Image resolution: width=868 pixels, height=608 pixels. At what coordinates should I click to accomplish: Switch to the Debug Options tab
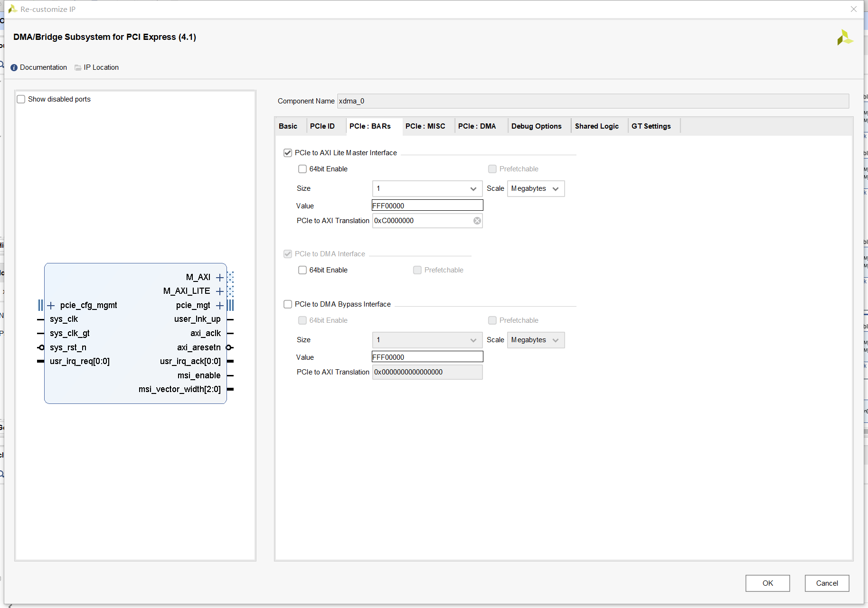click(x=536, y=126)
